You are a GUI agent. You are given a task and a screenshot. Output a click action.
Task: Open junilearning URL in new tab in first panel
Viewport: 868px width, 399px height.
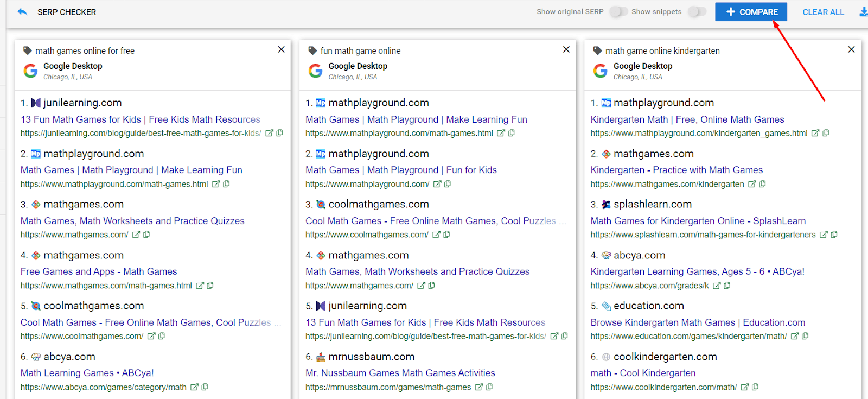pyautogui.click(x=269, y=133)
